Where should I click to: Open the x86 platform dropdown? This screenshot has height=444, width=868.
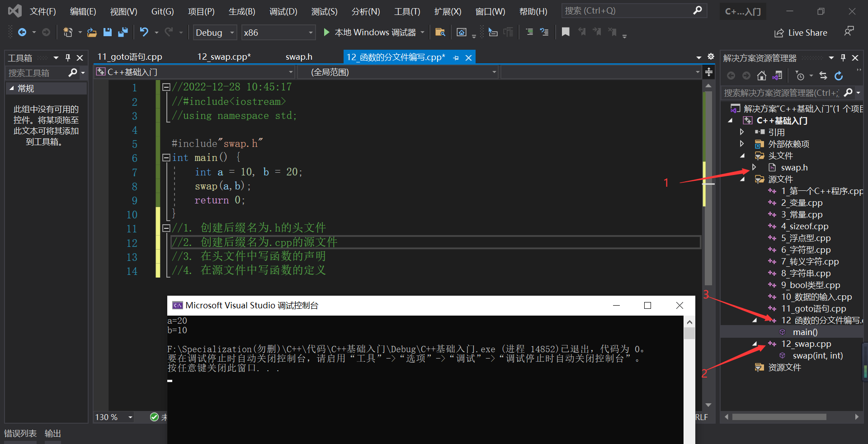[278, 33]
